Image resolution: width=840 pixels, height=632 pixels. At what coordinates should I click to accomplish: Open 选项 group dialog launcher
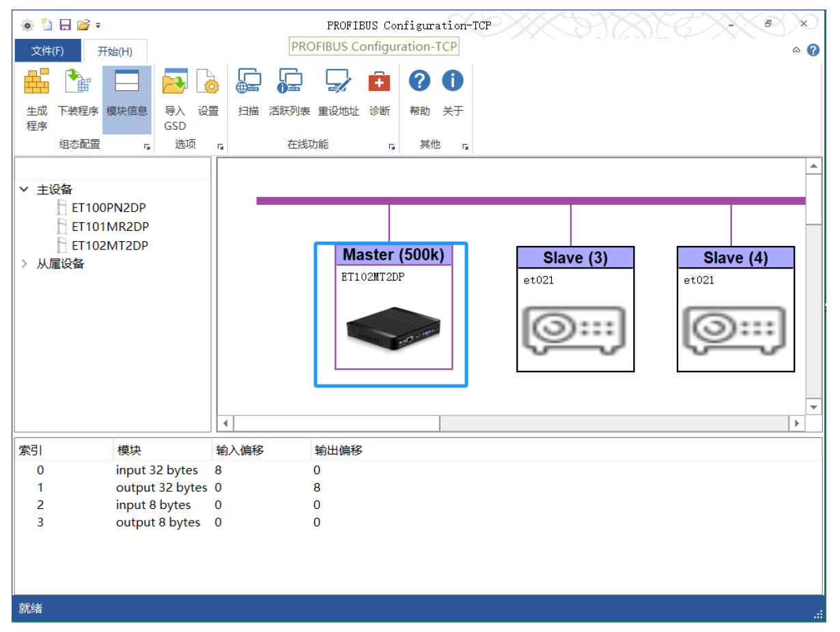click(220, 146)
